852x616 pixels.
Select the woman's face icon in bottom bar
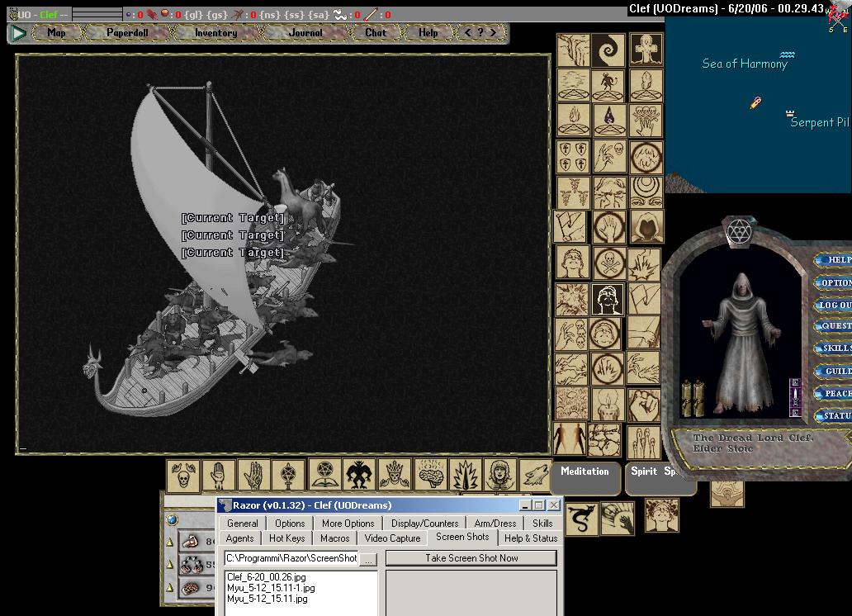coord(500,475)
